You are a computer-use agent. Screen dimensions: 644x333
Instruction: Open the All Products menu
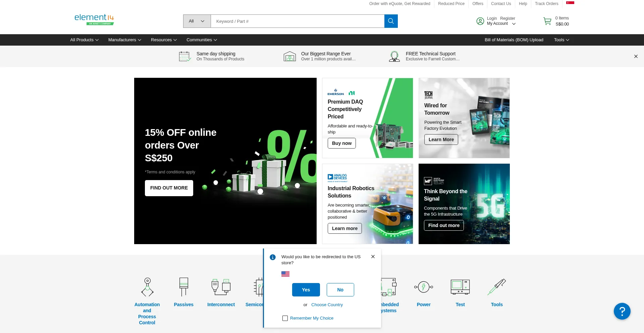click(x=84, y=40)
